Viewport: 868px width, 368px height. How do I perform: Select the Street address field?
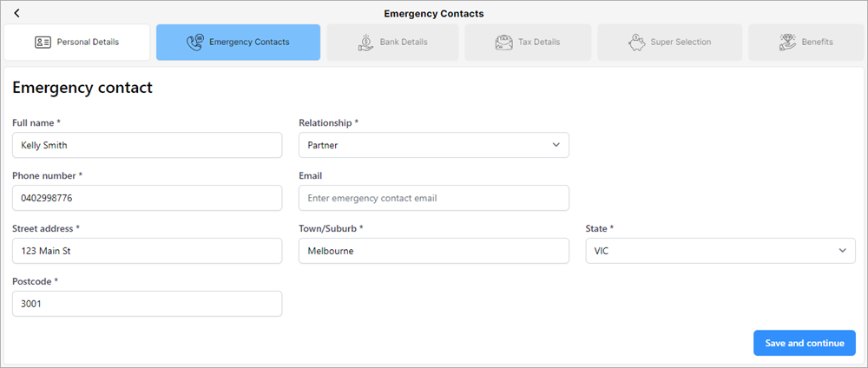pyautogui.click(x=148, y=251)
